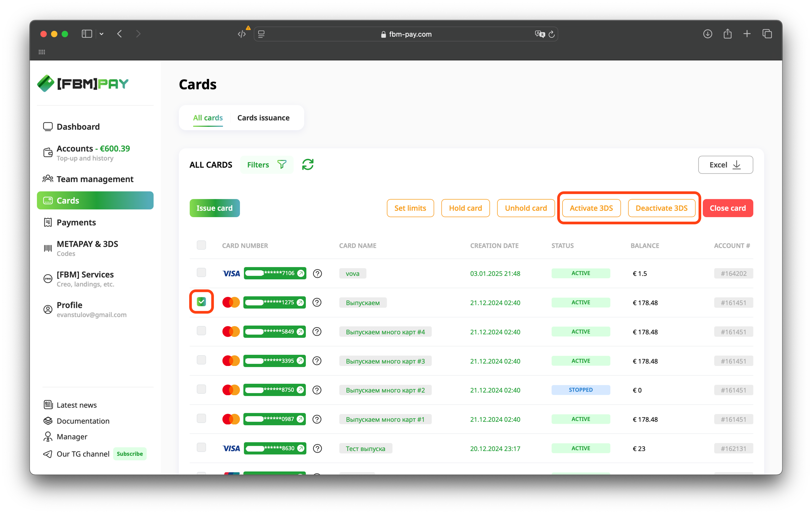Expand the Filters panel

(258, 165)
